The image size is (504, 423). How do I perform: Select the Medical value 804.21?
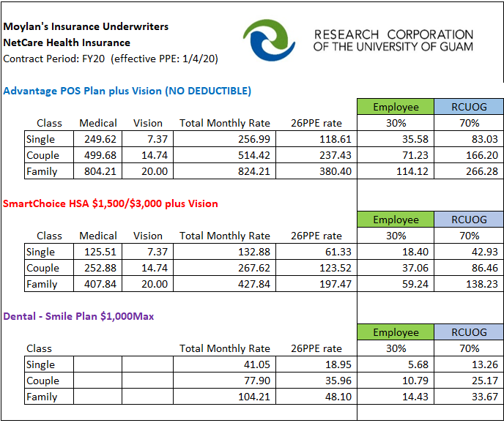pyautogui.click(x=97, y=171)
